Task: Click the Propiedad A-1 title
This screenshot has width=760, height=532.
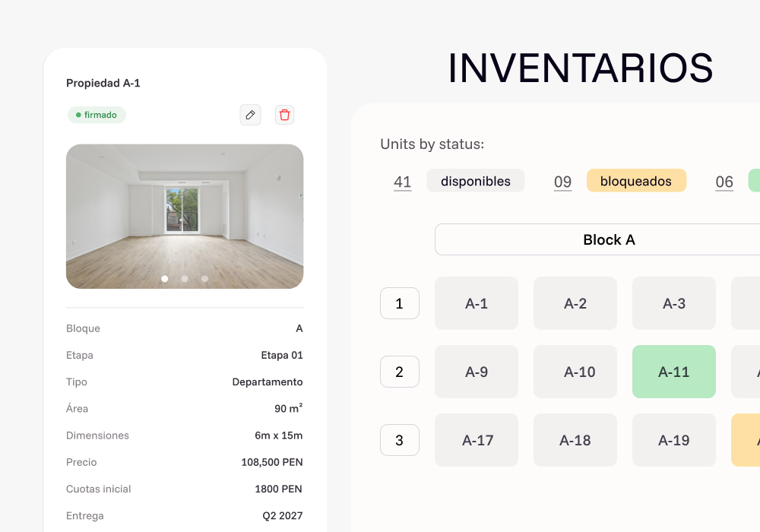Action: [x=103, y=83]
